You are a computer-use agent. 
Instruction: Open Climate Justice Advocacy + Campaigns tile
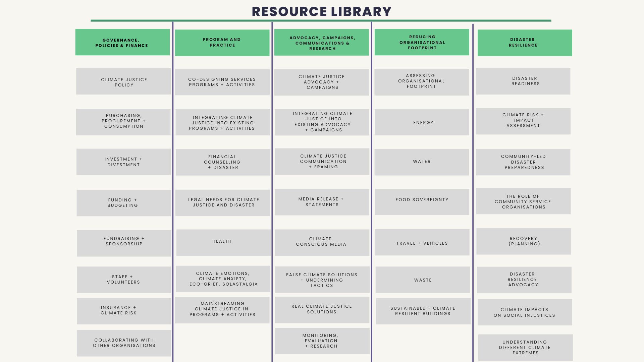point(322,82)
